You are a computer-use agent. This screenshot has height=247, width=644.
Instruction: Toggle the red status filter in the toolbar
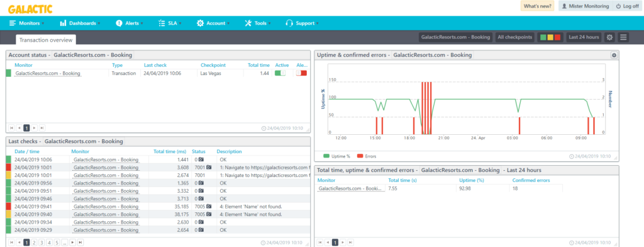tap(557, 37)
